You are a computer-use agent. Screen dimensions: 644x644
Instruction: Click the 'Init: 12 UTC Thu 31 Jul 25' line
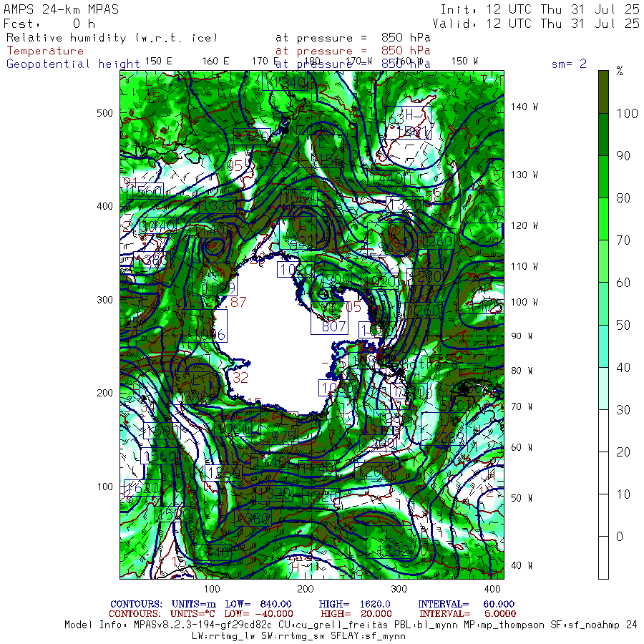tap(540, 9)
